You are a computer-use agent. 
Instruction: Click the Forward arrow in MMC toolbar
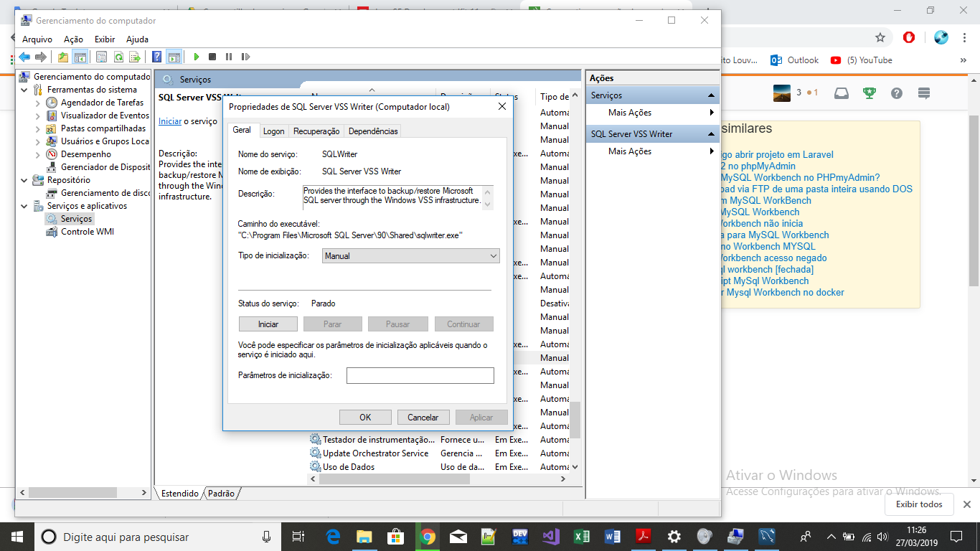(41, 57)
